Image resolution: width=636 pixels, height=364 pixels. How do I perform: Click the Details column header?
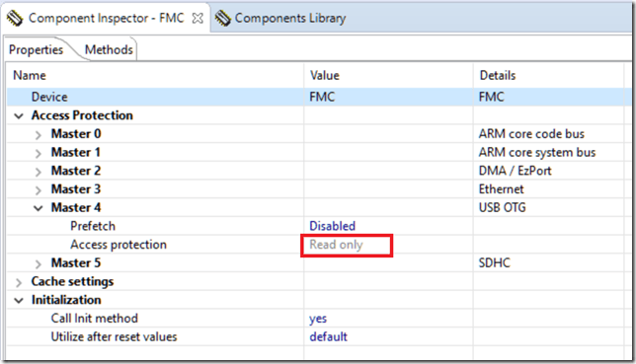click(x=498, y=75)
